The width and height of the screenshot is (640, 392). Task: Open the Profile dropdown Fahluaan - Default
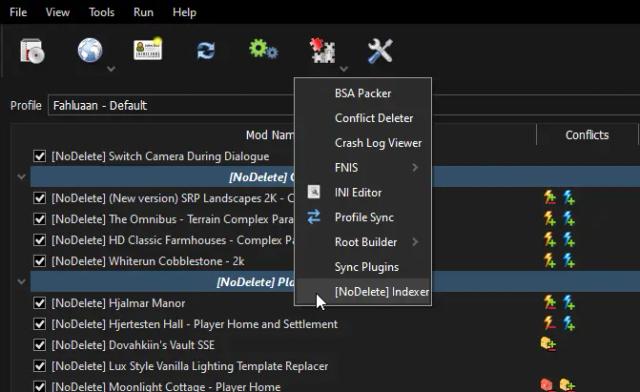click(x=171, y=105)
